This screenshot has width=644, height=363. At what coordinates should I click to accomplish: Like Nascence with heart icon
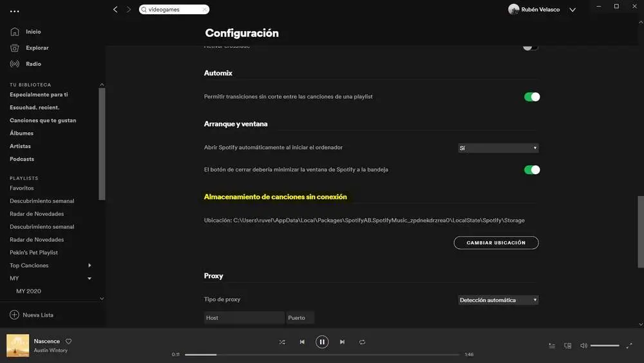tap(69, 341)
